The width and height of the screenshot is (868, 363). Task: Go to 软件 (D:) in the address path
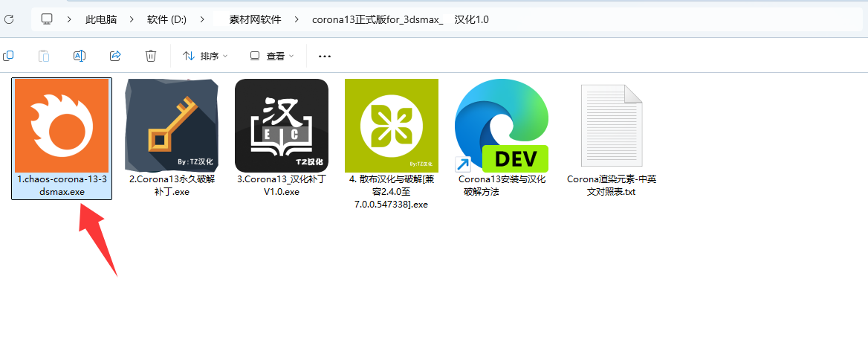click(166, 19)
